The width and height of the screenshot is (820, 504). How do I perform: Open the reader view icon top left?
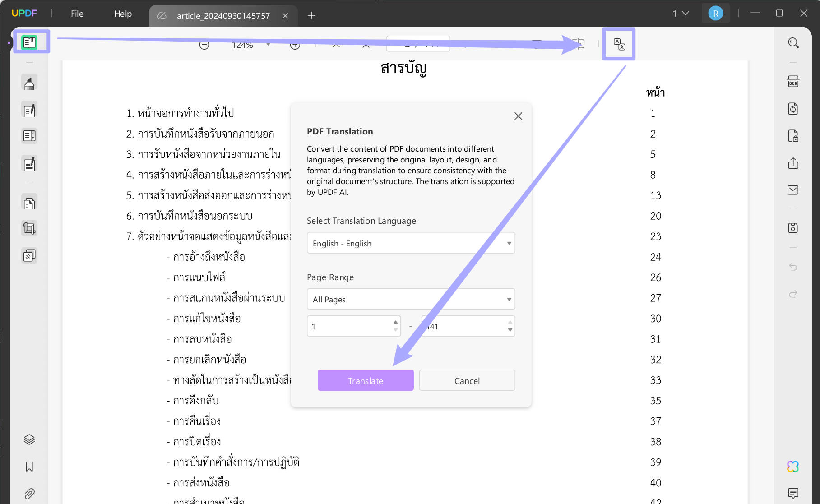(x=30, y=42)
